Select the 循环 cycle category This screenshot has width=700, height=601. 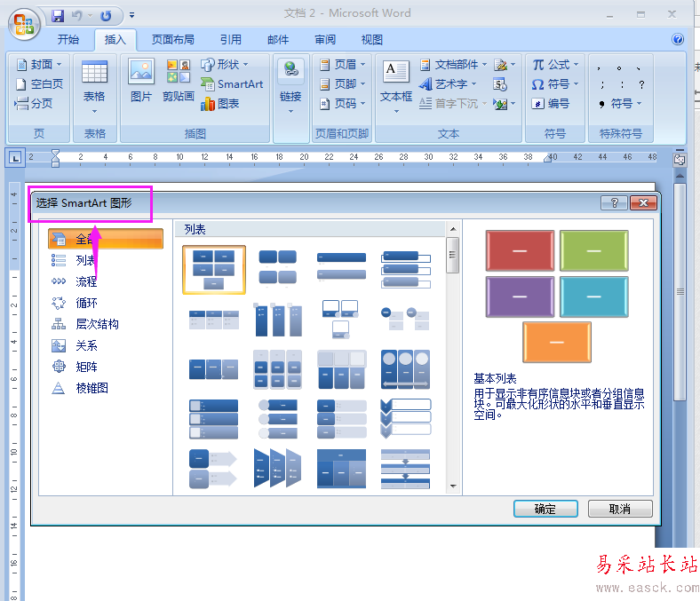pos(106,303)
